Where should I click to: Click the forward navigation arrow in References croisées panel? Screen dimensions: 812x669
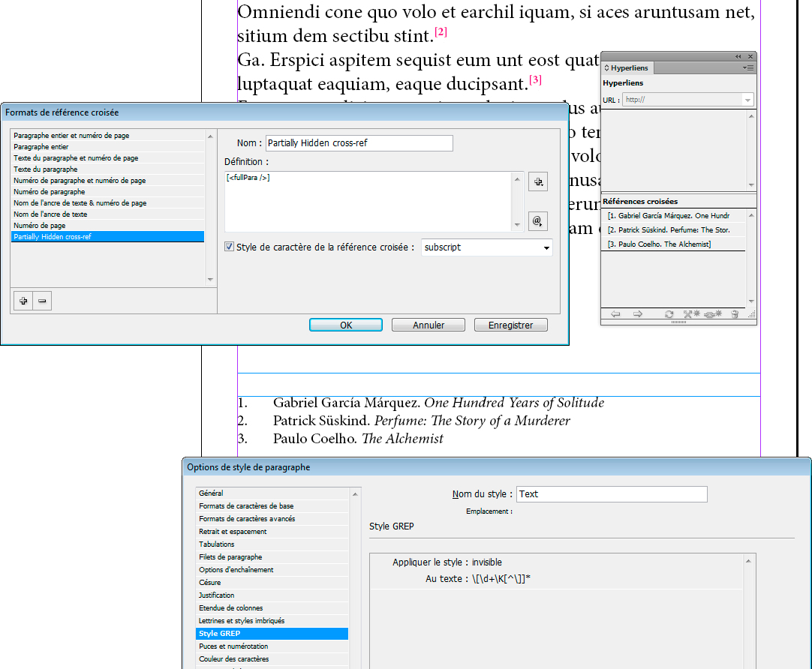[637, 314]
